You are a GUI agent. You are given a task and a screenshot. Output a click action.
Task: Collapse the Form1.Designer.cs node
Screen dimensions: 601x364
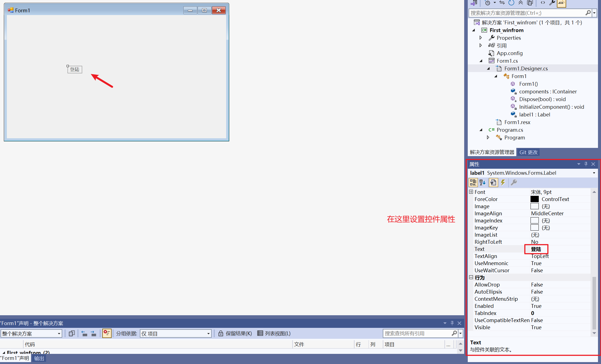[x=488, y=68]
